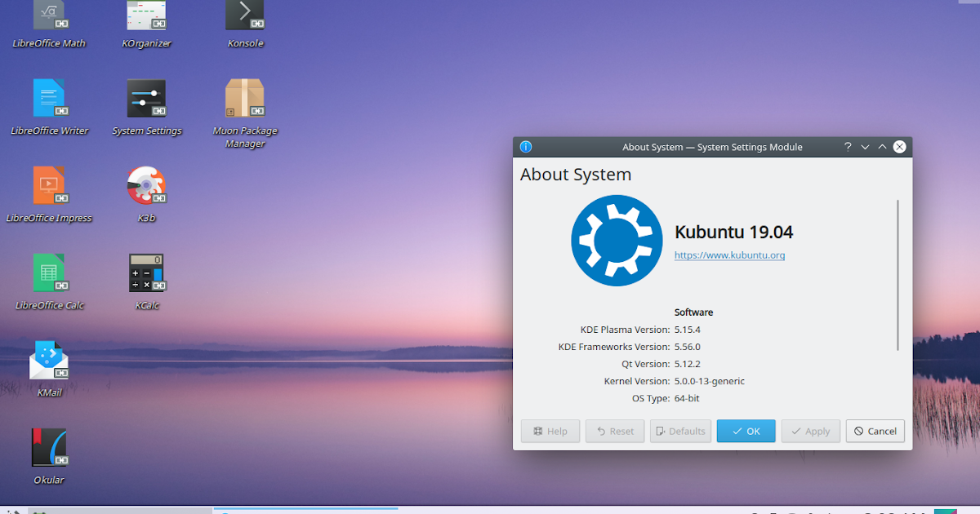Open the window actions chevron menu
This screenshot has height=514, width=980.
coord(864,147)
